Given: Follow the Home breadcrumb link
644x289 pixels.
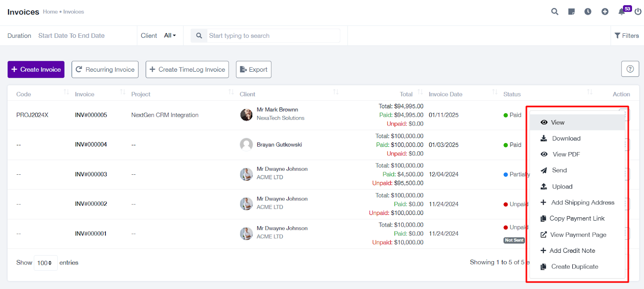Looking at the screenshot, I should [x=50, y=12].
